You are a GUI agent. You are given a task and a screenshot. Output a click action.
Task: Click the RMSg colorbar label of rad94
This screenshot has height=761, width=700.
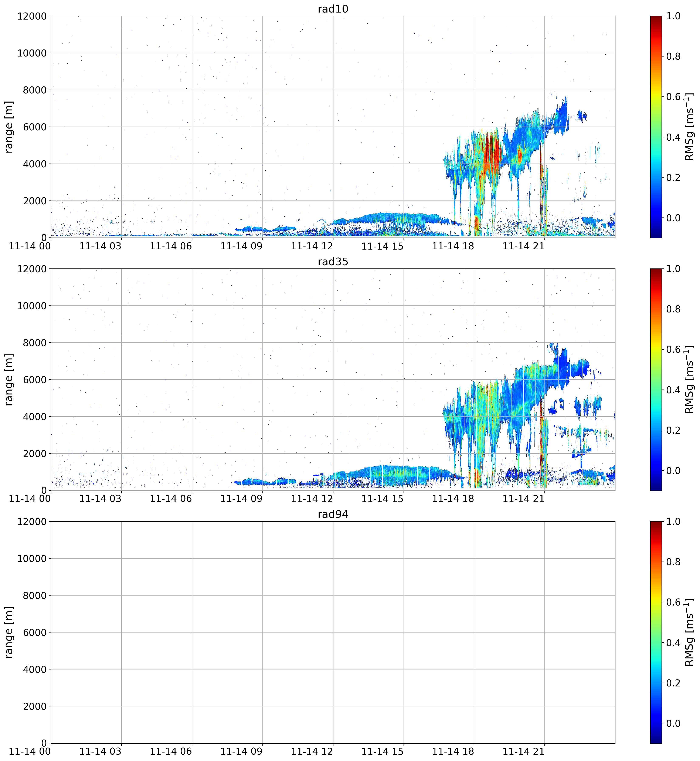(689, 632)
